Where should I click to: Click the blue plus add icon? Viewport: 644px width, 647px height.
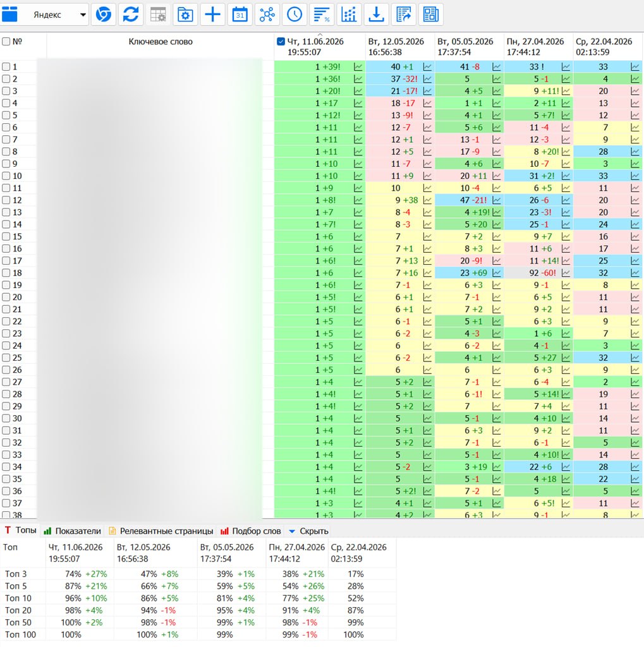click(x=212, y=15)
